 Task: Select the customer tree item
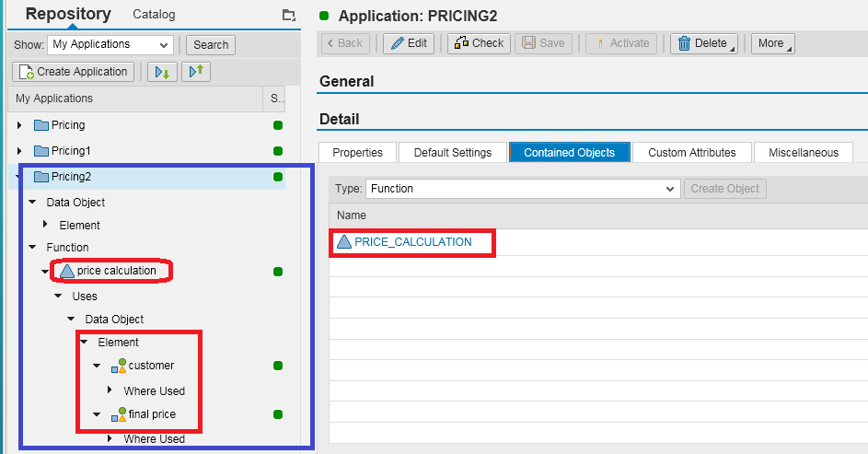(x=151, y=366)
